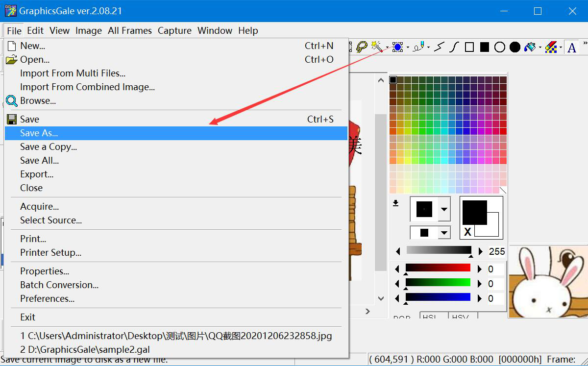Open Preferences... from the File menu
The image size is (588, 366).
176,299
